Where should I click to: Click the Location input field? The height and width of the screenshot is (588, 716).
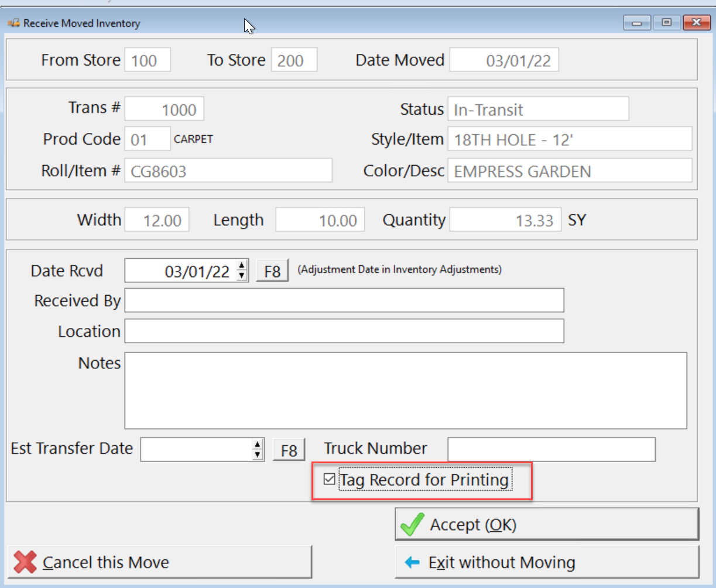[344, 331]
